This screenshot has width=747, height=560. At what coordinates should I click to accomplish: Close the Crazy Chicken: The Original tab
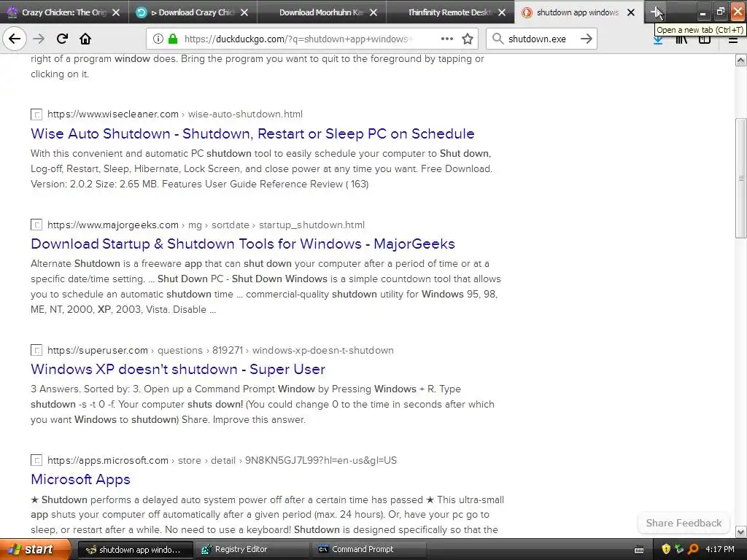tap(116, 12)
